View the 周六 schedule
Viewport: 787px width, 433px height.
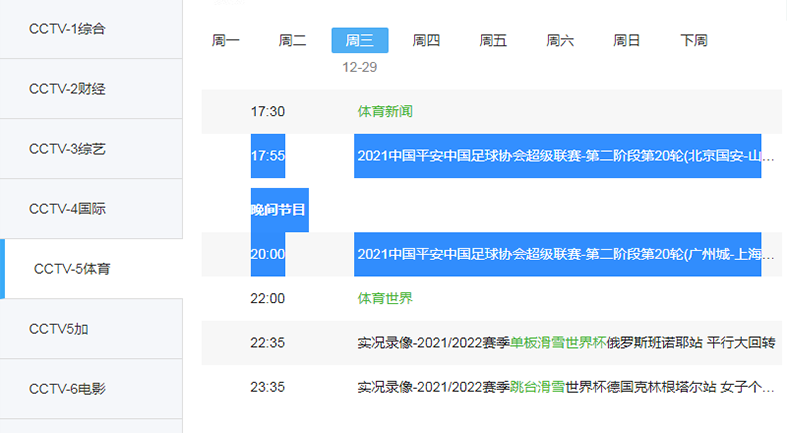[x=560, y=40]
